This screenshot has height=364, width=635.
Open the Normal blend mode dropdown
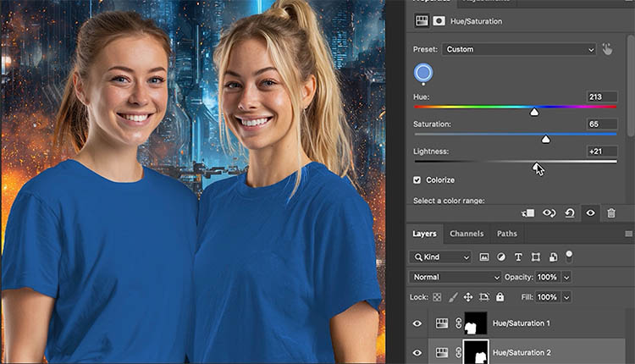click(x=456, y=277)
